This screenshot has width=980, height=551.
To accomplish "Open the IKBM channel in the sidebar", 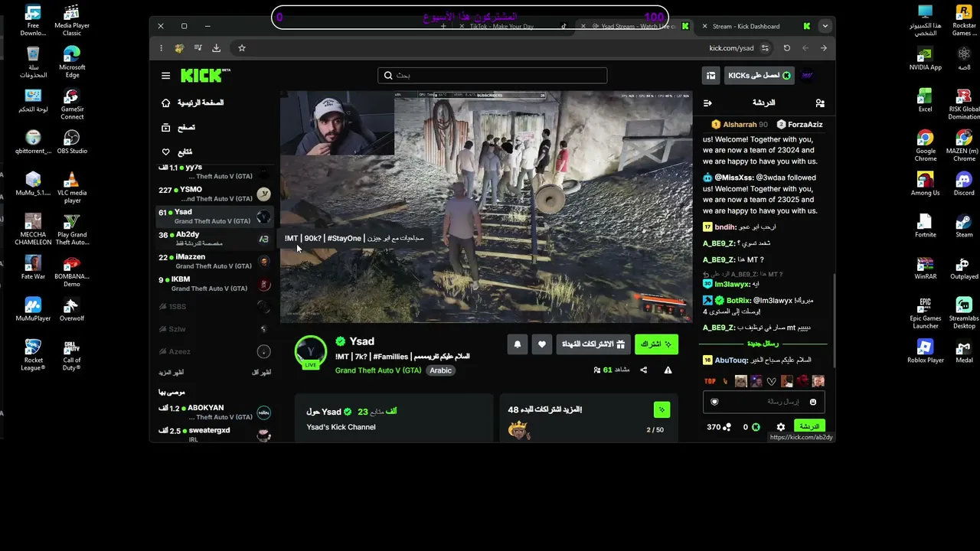I will pos(215,284).
